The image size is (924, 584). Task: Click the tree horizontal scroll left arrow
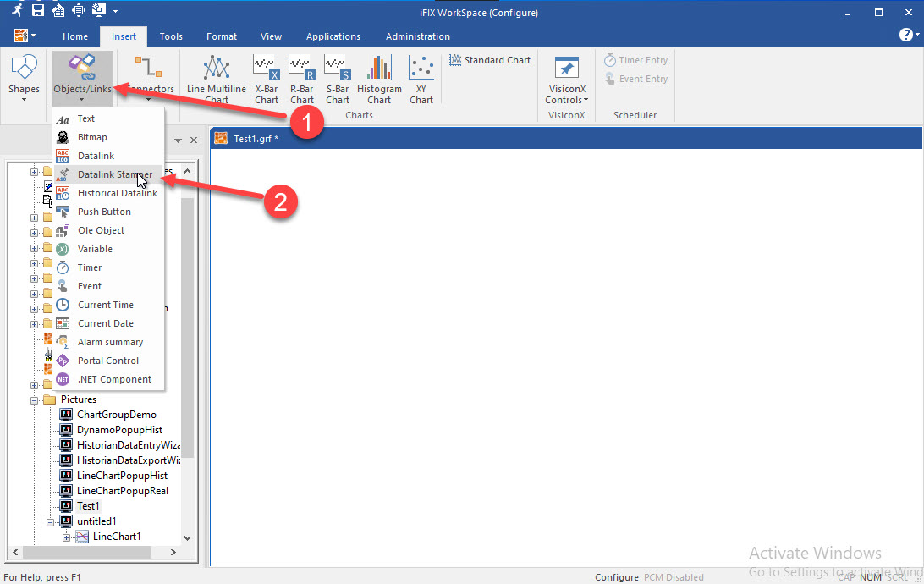[x=15, y=552]
